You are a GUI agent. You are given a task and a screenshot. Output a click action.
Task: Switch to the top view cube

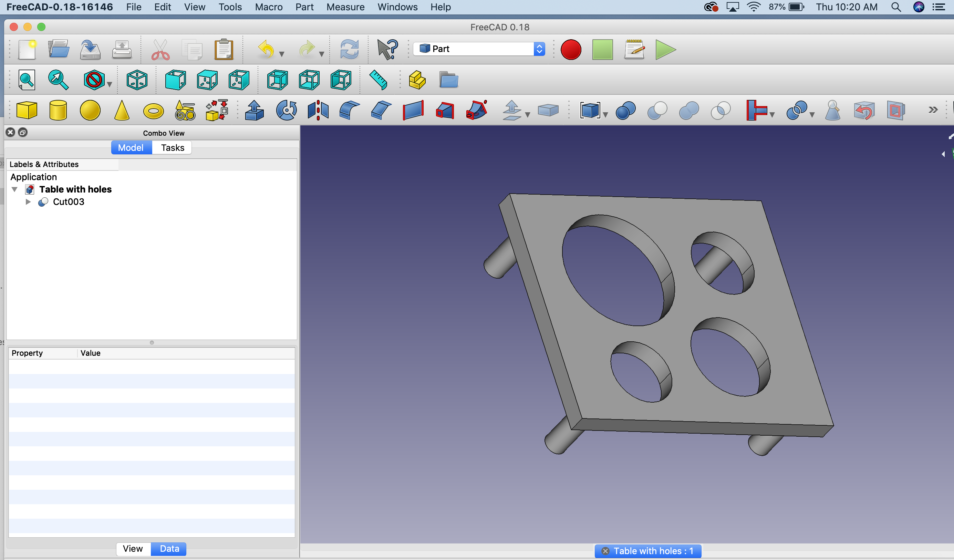pyautogui.click(x=207, y=80)
